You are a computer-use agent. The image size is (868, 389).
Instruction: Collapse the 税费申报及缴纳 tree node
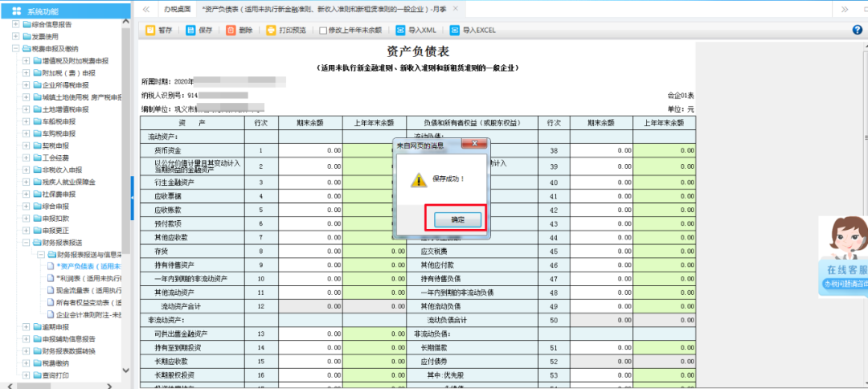coord(15,48)
